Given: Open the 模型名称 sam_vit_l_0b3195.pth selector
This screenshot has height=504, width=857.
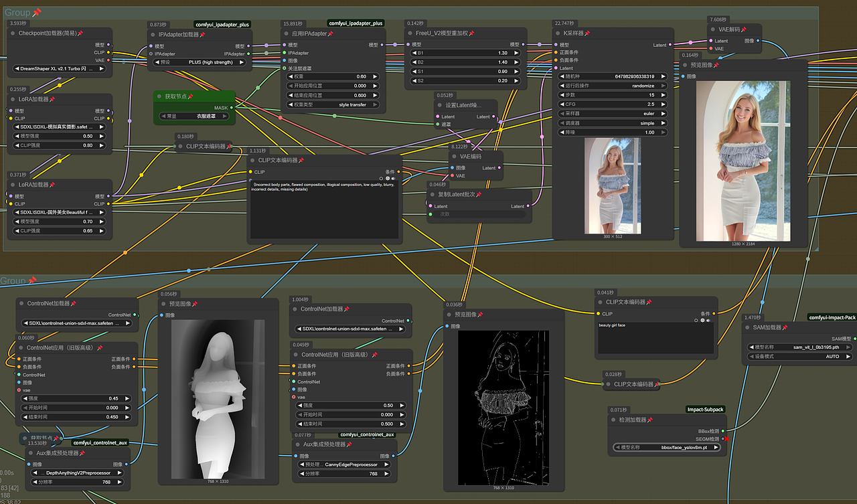Looking at the screenshot, I should point(800,347).
